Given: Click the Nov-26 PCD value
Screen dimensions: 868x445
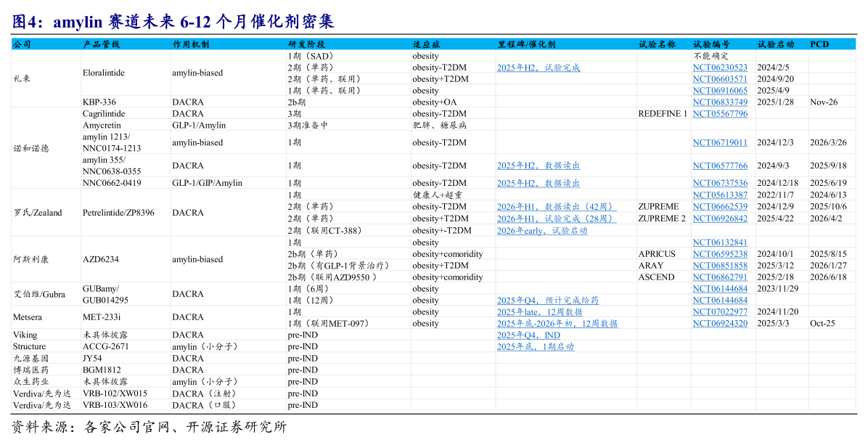Looking at the screenshot, I should point(824,102).
